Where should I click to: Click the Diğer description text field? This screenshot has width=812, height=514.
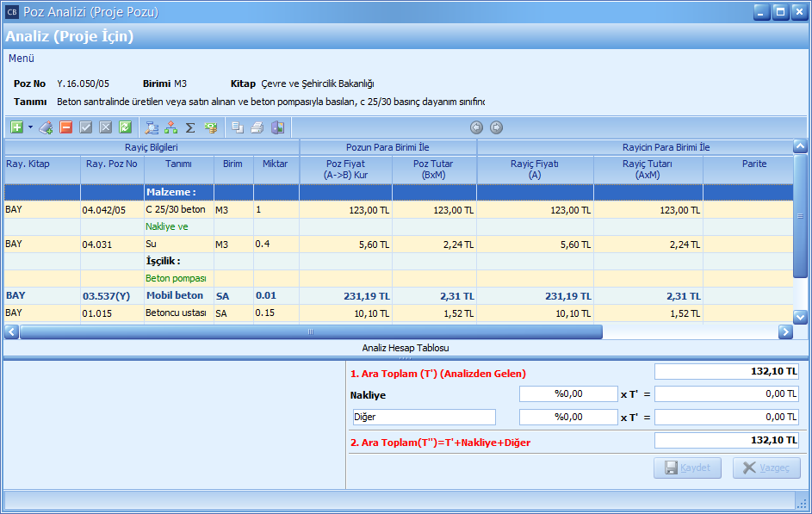[x=423, y=417]
